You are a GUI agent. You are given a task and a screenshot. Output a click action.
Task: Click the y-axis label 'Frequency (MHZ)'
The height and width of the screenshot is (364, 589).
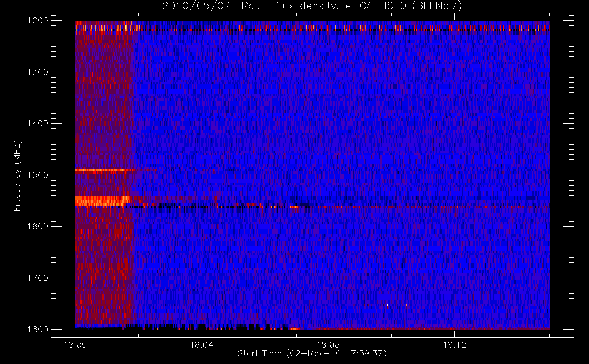(17, 175)
